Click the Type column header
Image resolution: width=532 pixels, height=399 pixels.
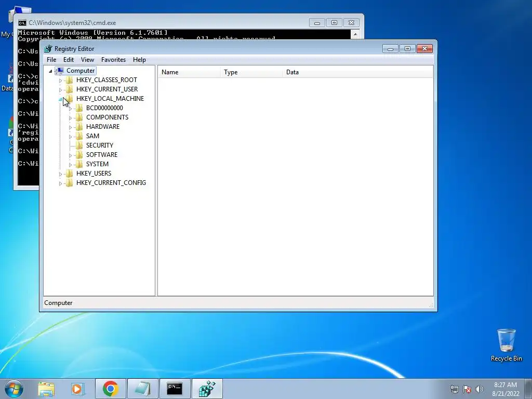tap(251, 72)
